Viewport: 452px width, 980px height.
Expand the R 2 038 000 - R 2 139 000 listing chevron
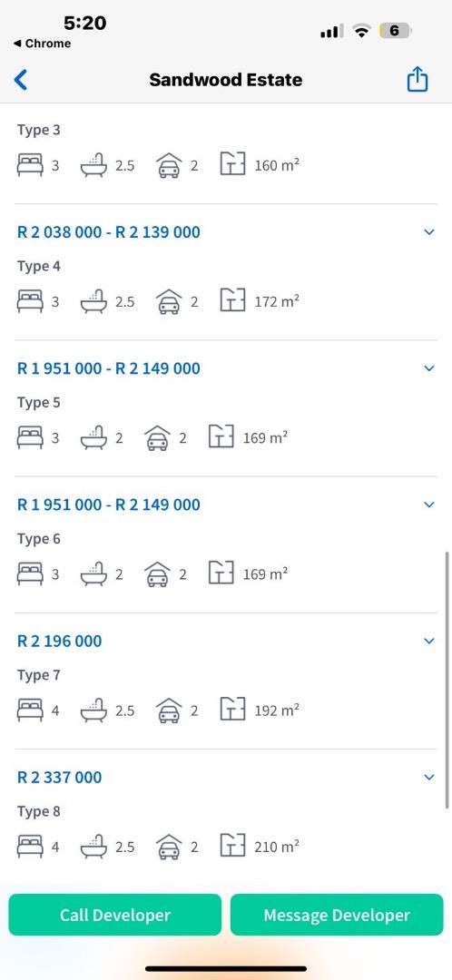pos(429,232)
